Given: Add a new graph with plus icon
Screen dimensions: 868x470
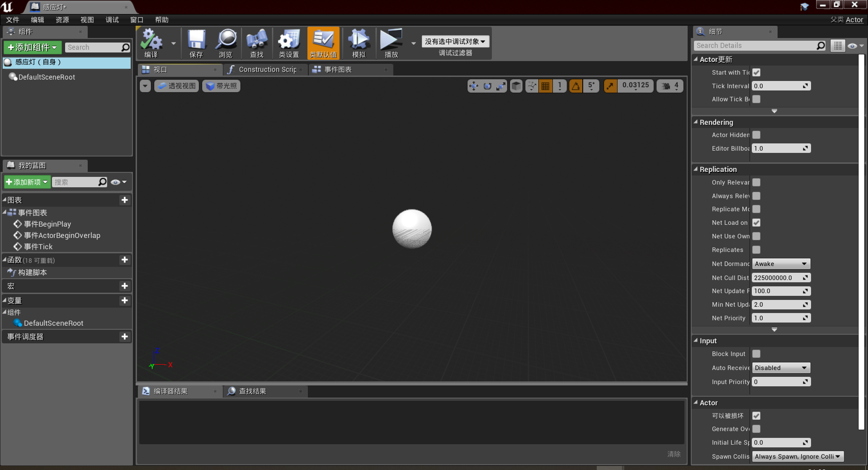Looking at the screenshot, I should coord(125,200).
